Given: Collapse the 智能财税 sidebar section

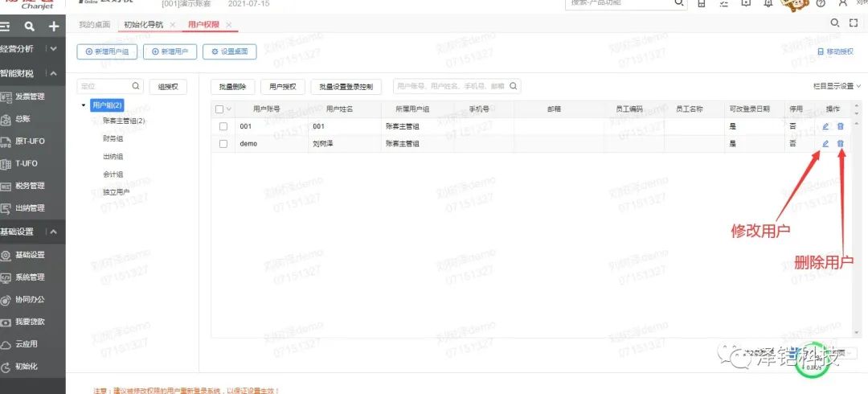Looking at the screenshot, I should tap(53, 74).
